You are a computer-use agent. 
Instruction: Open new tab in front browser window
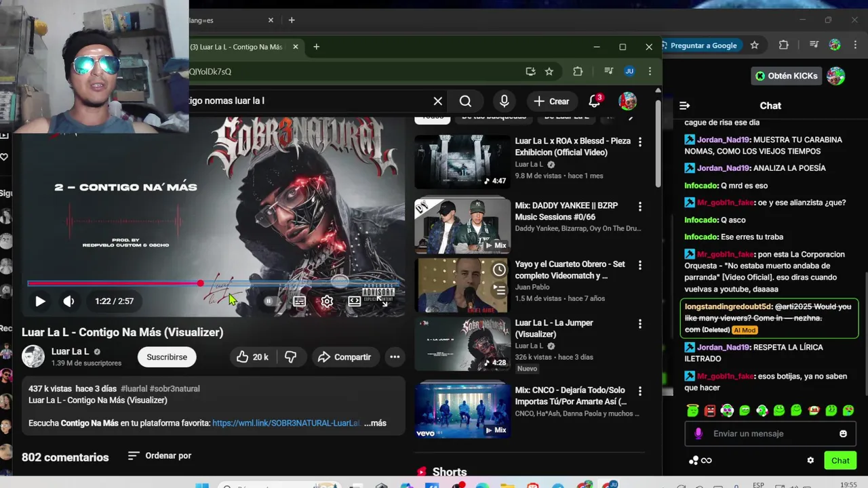coord(316,47)
